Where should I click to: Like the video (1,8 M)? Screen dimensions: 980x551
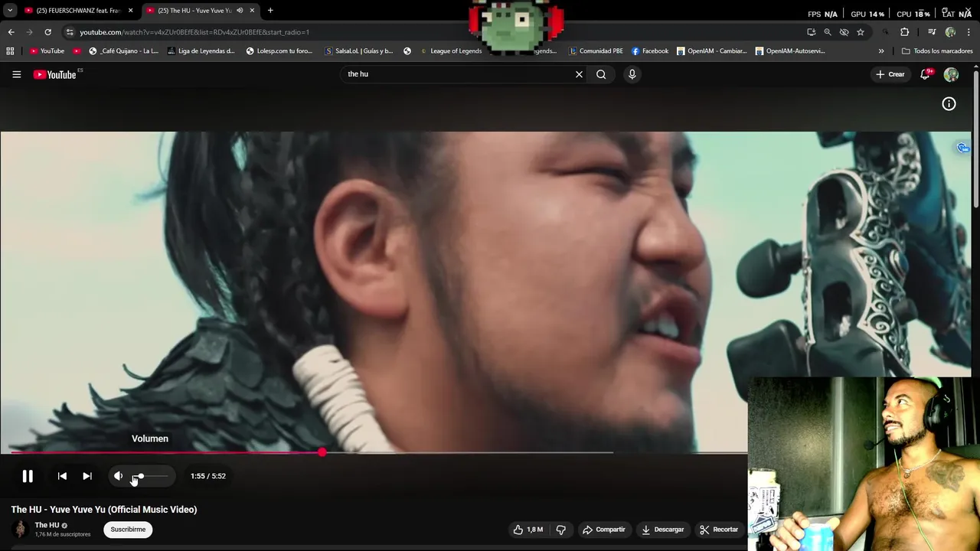tap(528, 530)
